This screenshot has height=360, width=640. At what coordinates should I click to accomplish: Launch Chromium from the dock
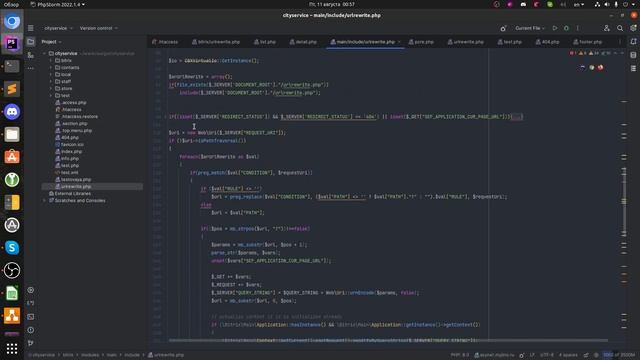pyautogui.click(x=12, y=21)
